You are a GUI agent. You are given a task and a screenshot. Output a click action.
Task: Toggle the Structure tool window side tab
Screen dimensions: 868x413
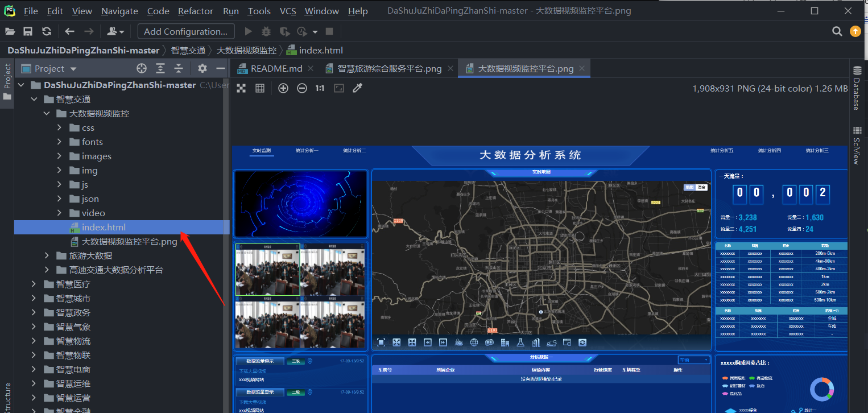(7, 398)
